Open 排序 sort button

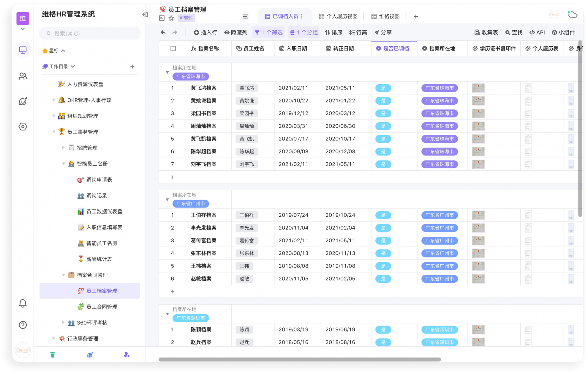point(333,32)
